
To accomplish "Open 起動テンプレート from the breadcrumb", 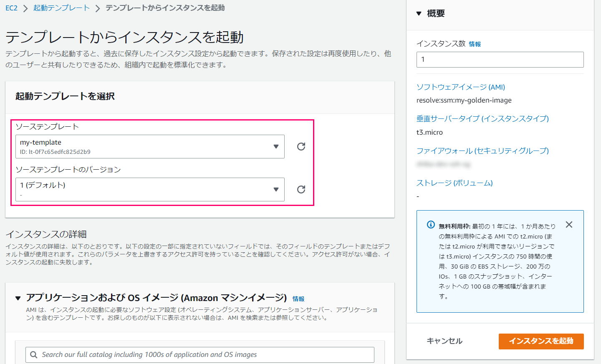I will coord(61,7).
